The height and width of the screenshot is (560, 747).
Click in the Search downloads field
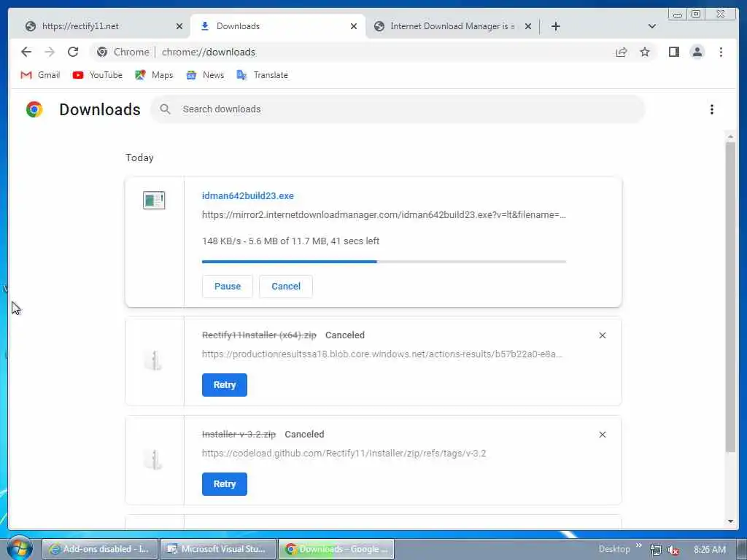point(398,109)
